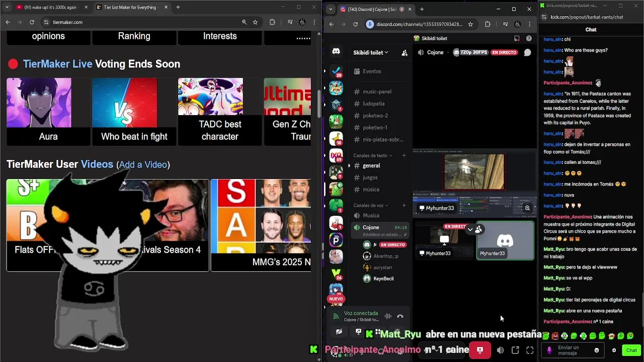Click TierMaker Live link
Viewport: 644px width, 362px height.
point(57,64)
